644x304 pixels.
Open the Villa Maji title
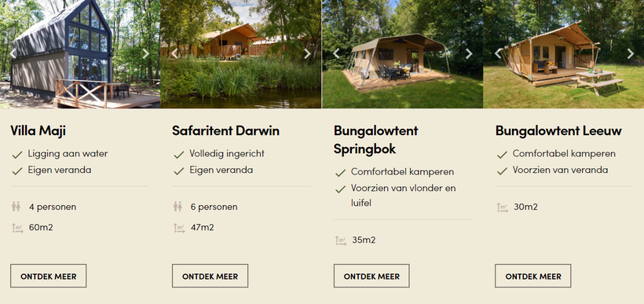click(x=38, y=130)
